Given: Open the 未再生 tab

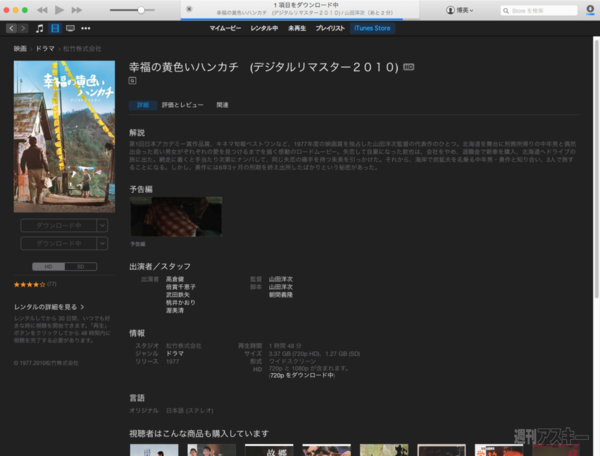Looking at the screenshot, I should pos(297,28).
